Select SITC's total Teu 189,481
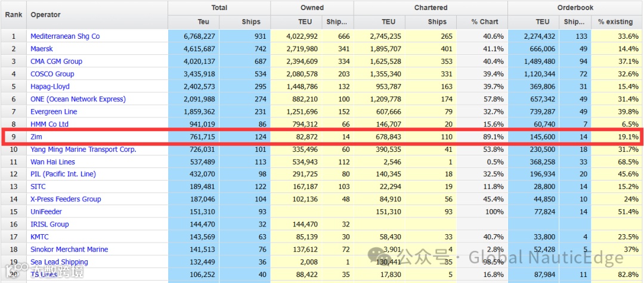The image size is (644, 283). point(193,186)
